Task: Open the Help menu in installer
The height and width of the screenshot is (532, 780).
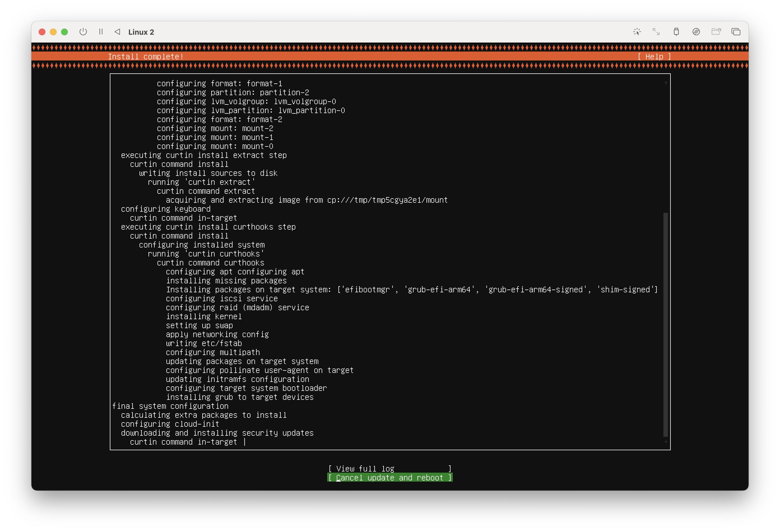Action: click(x=654, y=57)
